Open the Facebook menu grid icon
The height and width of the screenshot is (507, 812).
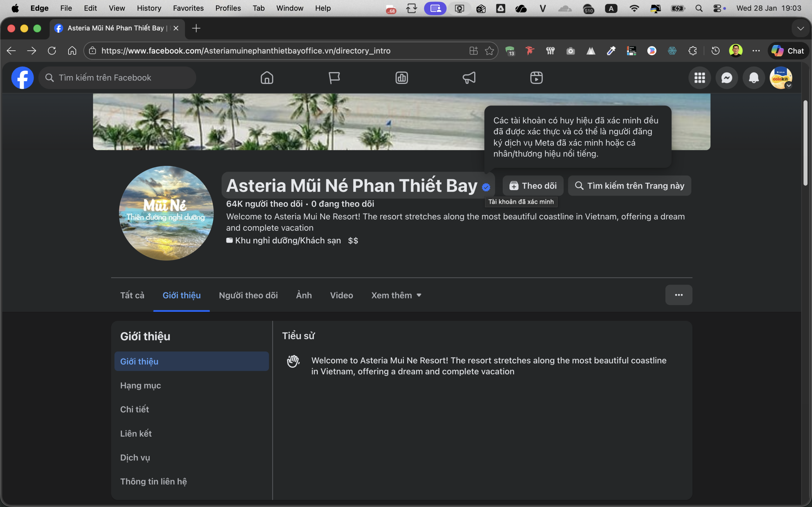(x=700, y=78)
